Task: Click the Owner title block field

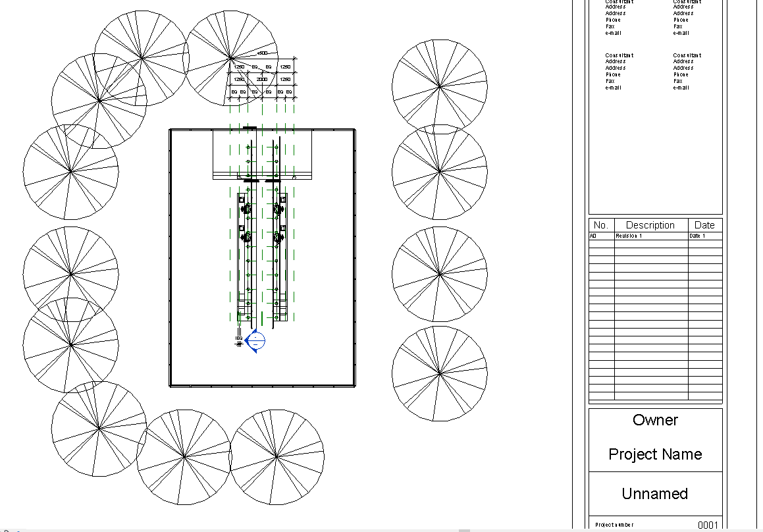Action: coord(655,420)
